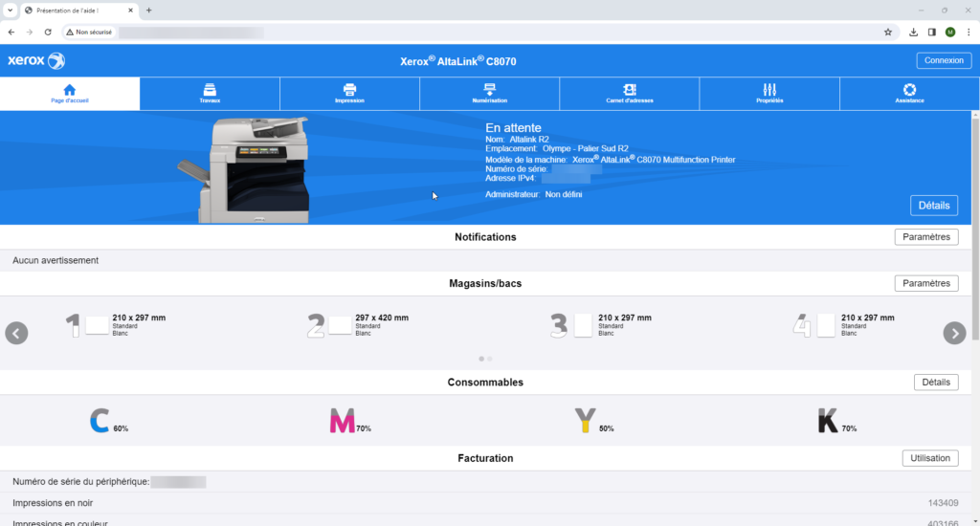980x526 pixels.
Task: Show previous paper trays with left arrow
Action: coord(16,333)
